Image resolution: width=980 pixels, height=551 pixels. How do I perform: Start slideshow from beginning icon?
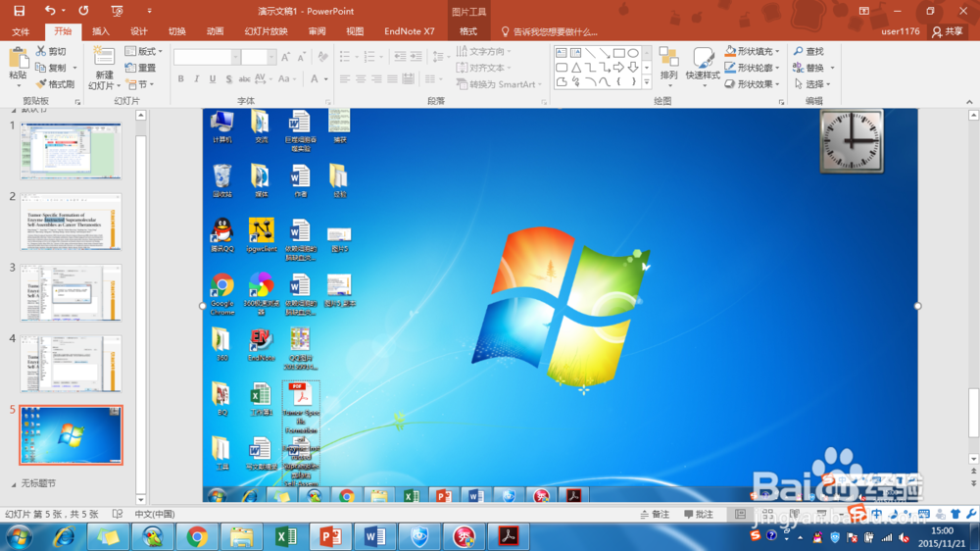[117, 11]
